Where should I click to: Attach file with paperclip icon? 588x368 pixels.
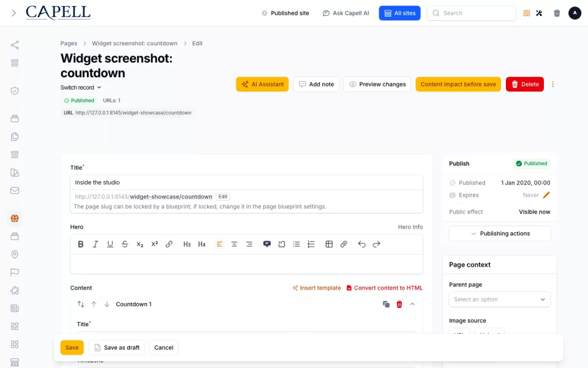(x=344, y=244)
